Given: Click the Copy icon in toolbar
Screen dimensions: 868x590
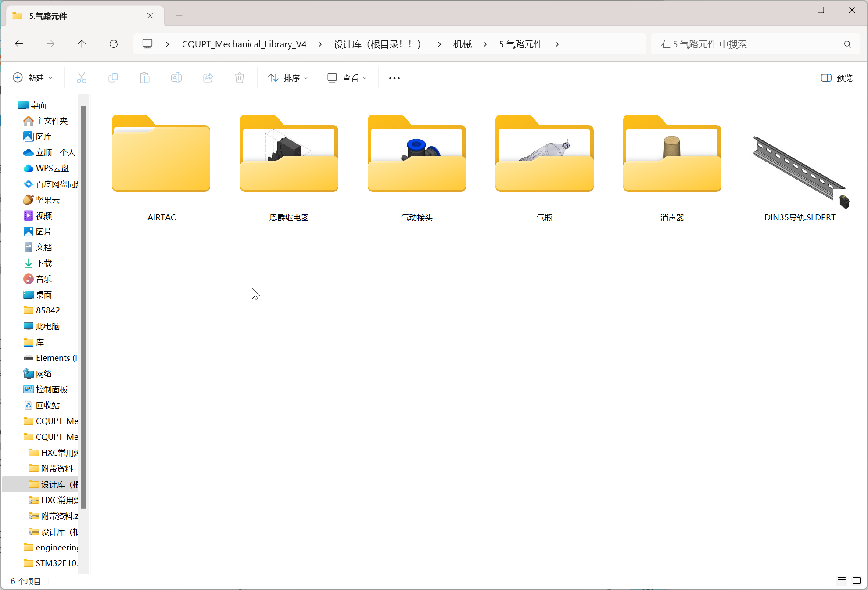Looking at the screenshot, I should click(113, 78).
